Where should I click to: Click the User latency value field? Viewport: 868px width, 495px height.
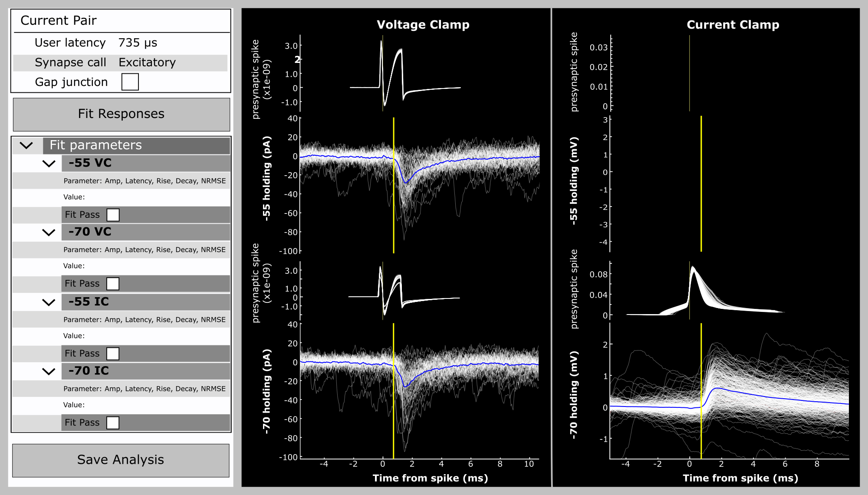[138, 43]
